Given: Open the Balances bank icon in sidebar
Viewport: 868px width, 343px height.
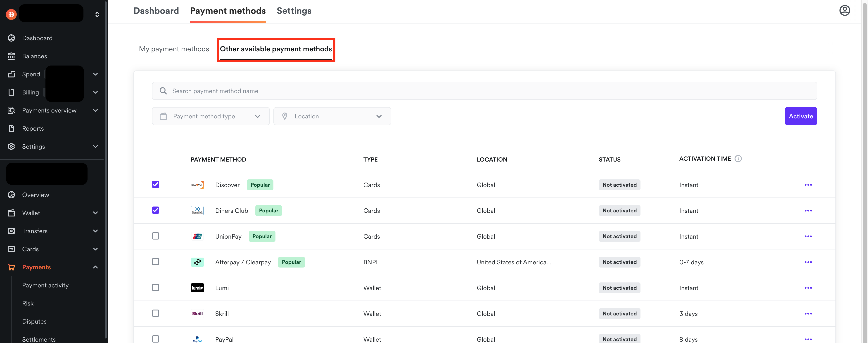Looking at the screenshot, I should [x=12, y=56].
